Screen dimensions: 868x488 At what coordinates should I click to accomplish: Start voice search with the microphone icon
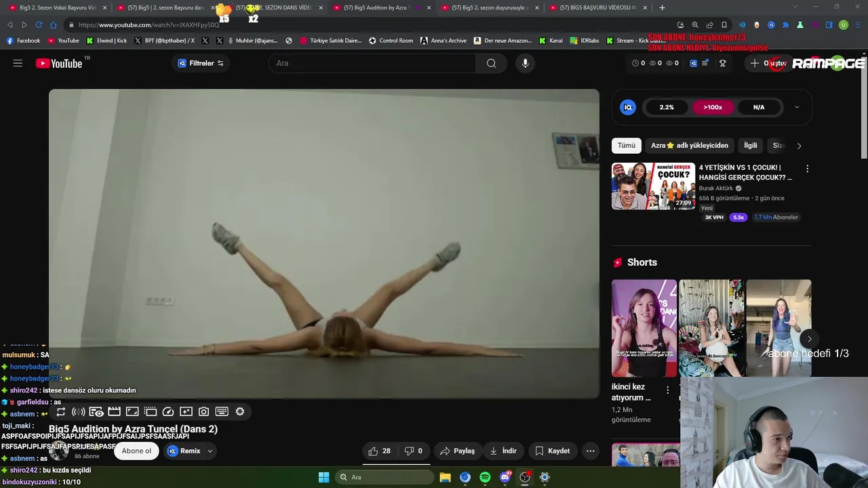(x=525, y=63)
